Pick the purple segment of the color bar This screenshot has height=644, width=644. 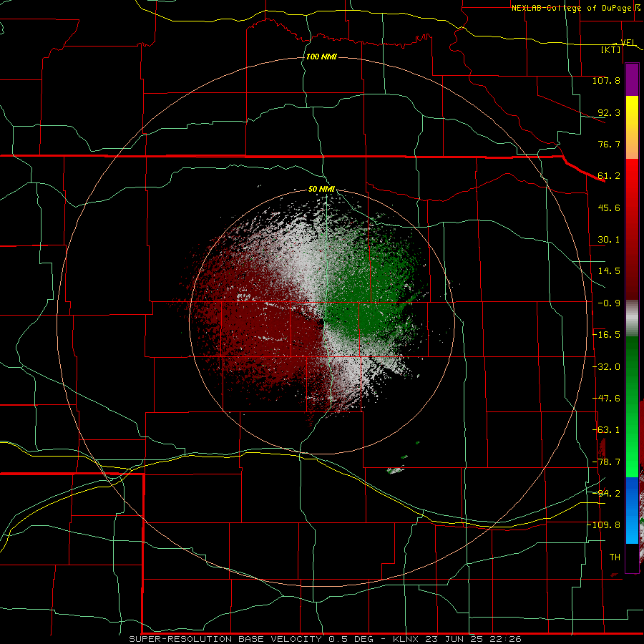(632, 80)
